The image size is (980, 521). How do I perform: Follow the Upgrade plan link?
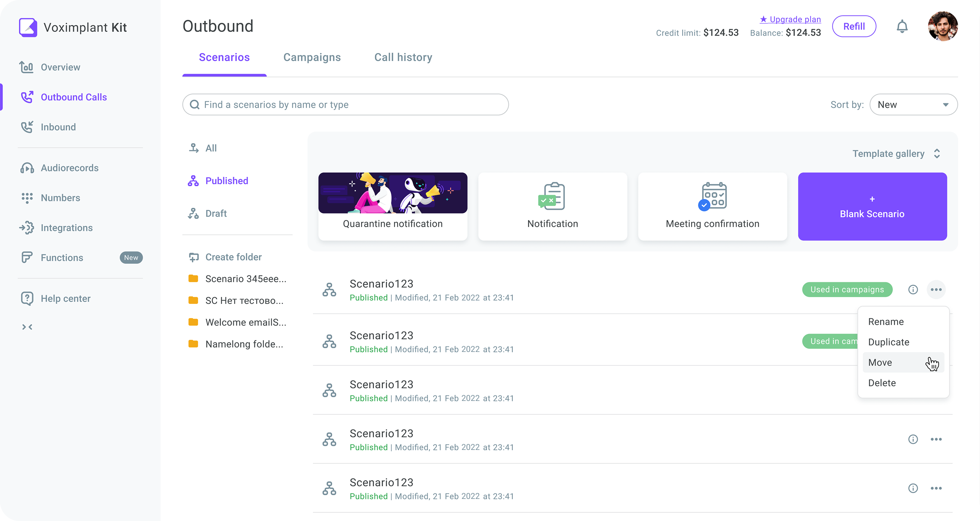pos(790,19)
